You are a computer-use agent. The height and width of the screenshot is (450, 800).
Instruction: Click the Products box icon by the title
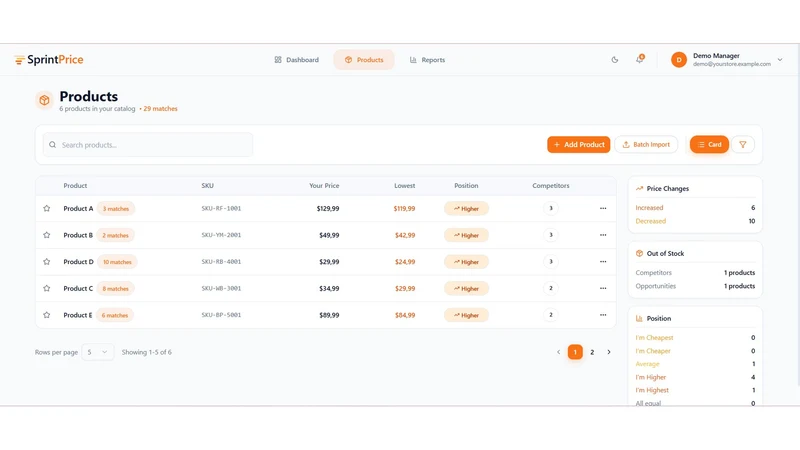44,101
